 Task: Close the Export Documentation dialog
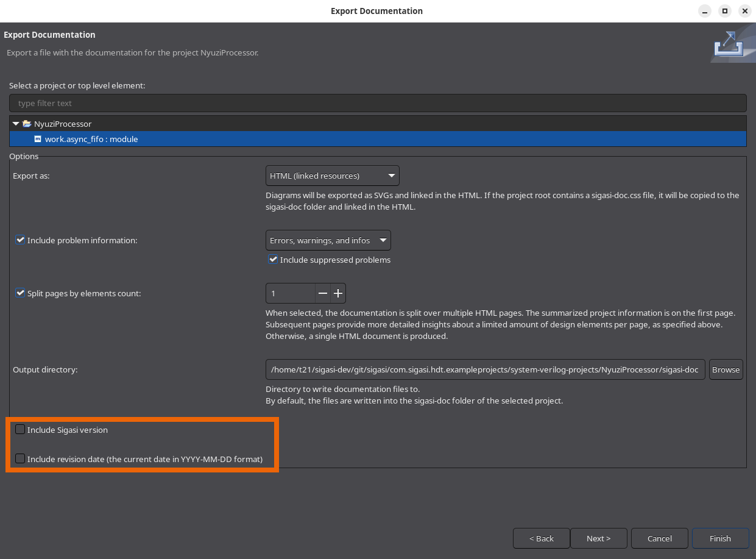click(x=744, y=11)
